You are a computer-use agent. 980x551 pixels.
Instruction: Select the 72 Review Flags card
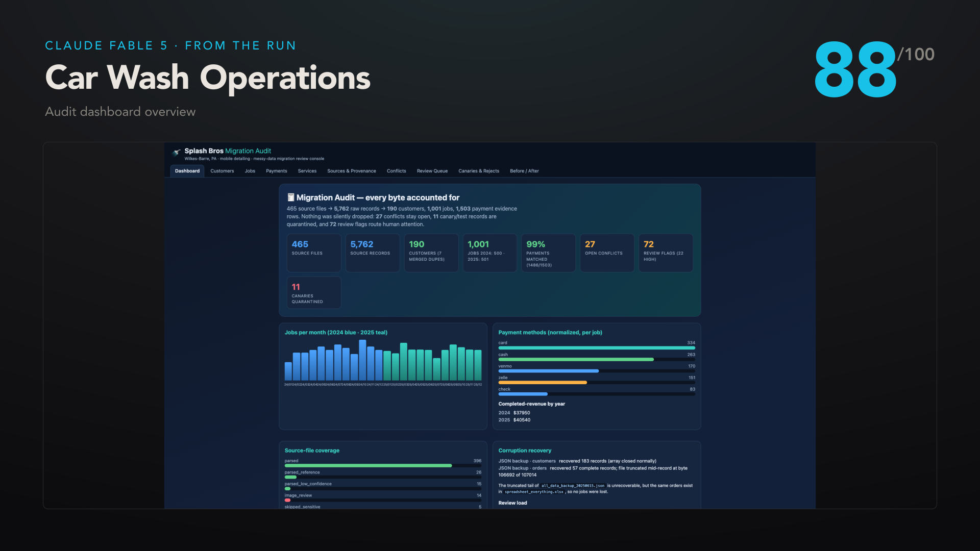point(666,253)
